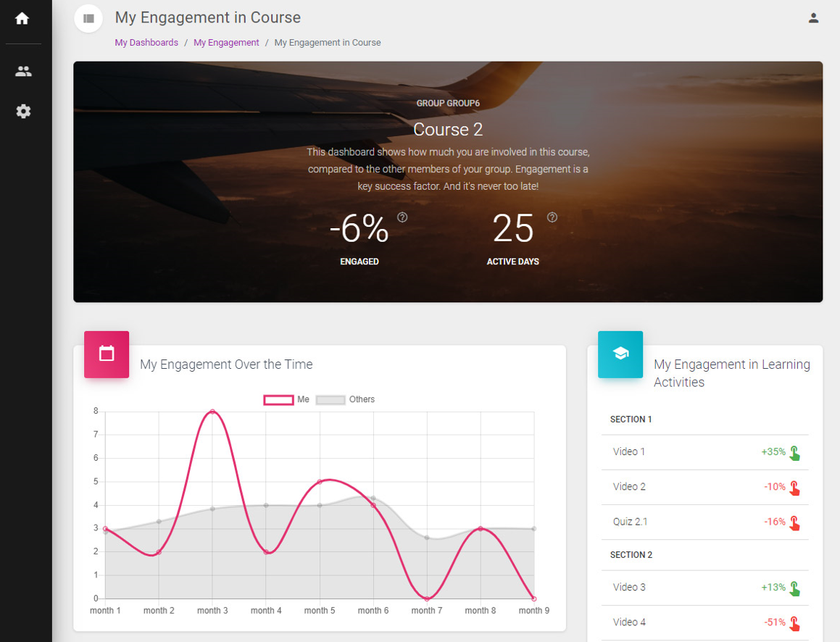Go to My Engagement breadcrumb link
Screen dimensions: 840x642
(226, 43)
